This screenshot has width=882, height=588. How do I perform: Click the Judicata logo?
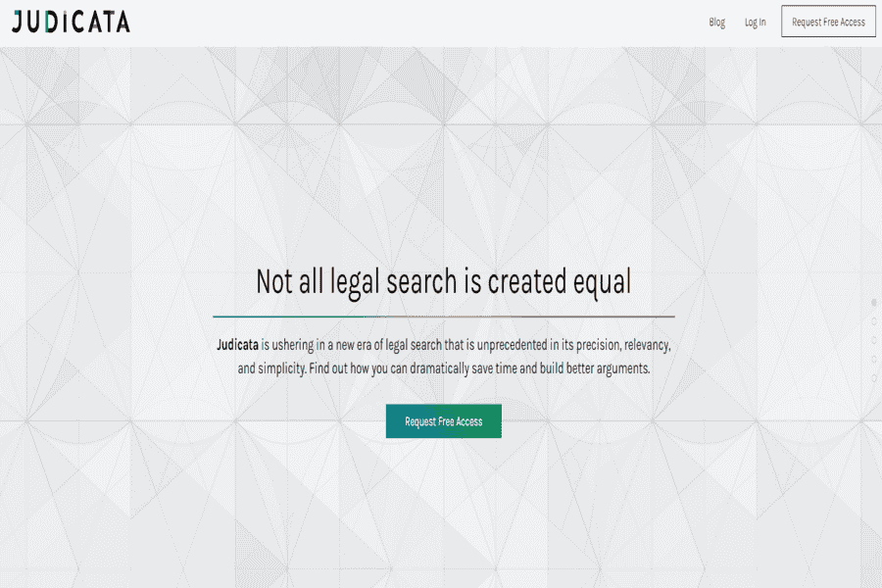tap(71, 22)
